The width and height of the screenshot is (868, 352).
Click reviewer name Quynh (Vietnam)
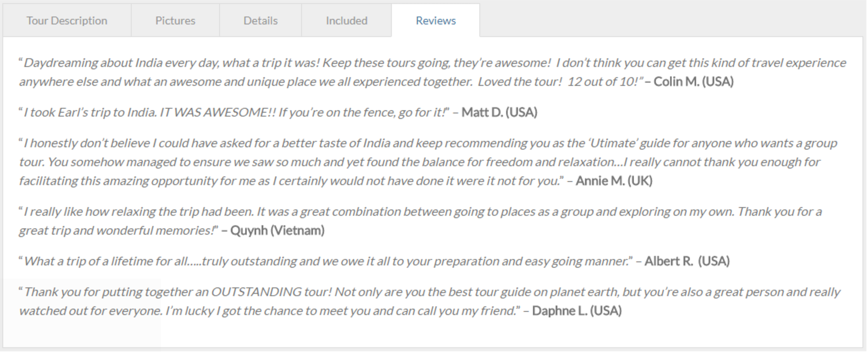click(x=277, y=230)
